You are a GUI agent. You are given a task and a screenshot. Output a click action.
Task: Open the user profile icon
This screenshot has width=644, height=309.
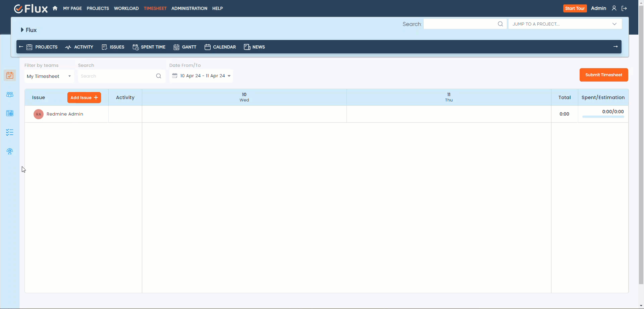point(614,8)
